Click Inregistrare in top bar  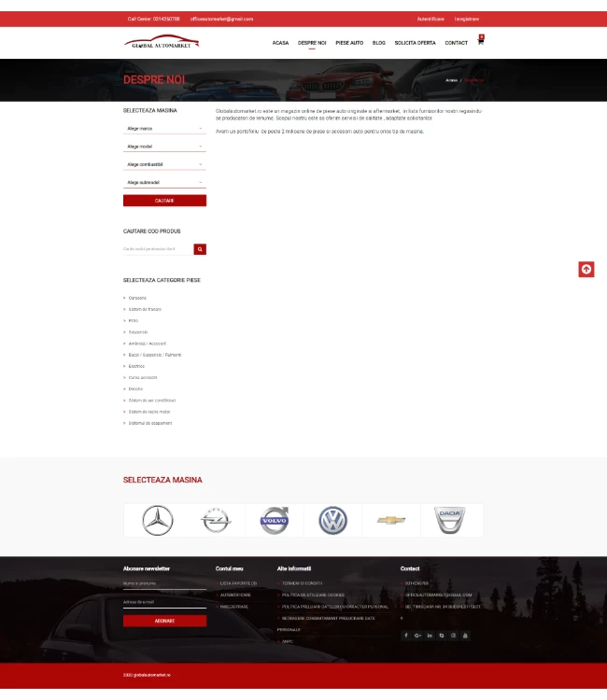click(x=467, y=19)
